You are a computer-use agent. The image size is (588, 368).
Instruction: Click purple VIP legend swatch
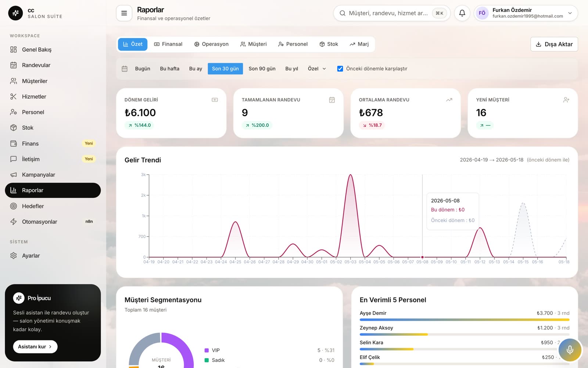coord(207,350)
